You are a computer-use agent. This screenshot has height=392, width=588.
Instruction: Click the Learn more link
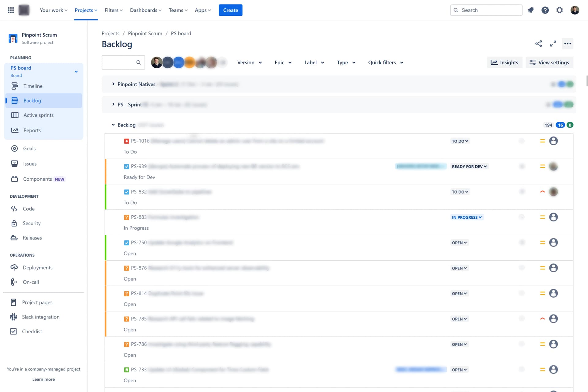tap(43, 379)
